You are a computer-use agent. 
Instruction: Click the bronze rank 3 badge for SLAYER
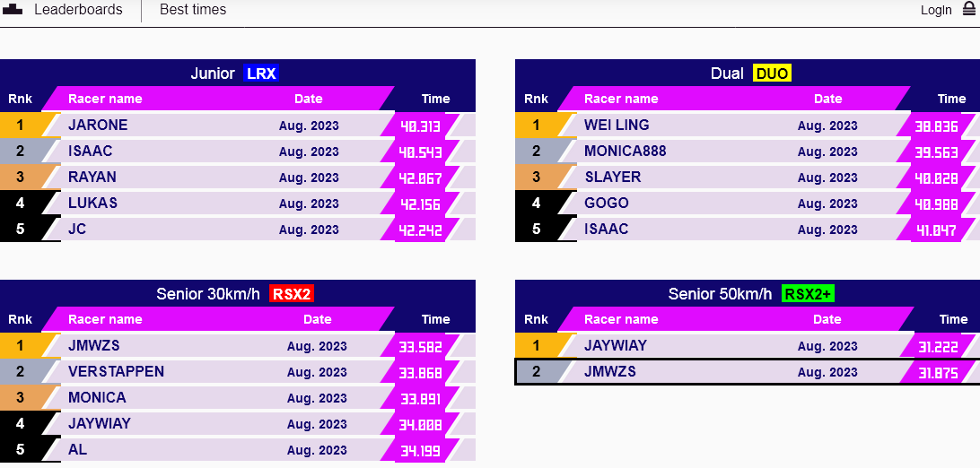(x=537, y=177)
